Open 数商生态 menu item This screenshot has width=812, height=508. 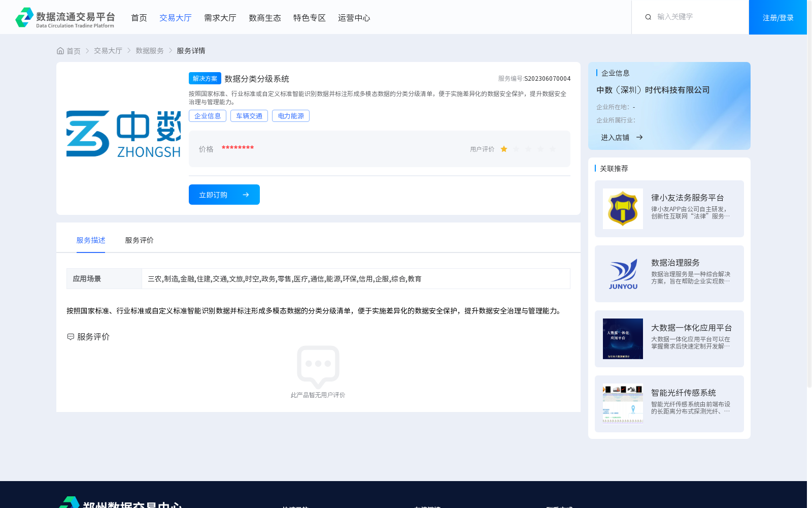tap(265, 18)
